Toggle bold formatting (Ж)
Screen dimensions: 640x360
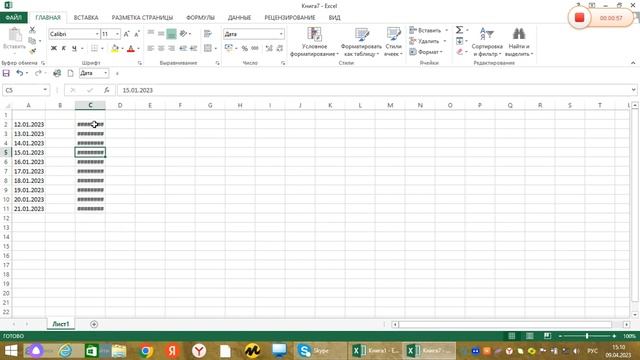click(53, 48)
